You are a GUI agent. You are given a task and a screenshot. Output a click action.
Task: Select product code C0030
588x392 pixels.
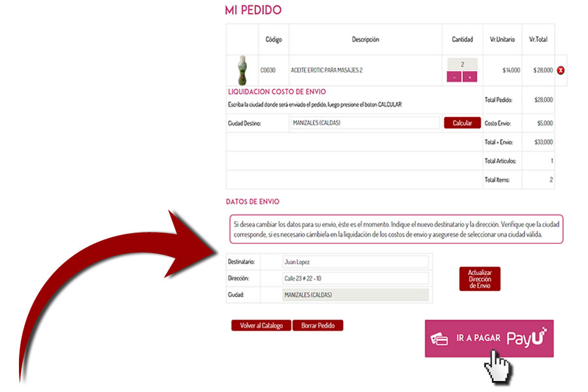268,70
